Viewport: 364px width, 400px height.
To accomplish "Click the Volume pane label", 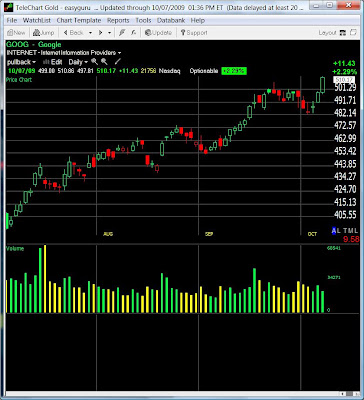I will tap(15, 248).
